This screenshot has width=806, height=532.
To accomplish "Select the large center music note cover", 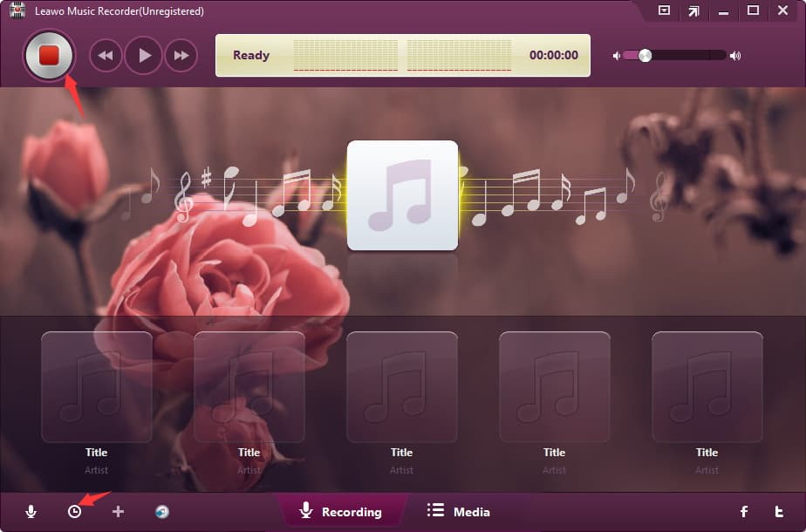I will (x=402, y=195).
